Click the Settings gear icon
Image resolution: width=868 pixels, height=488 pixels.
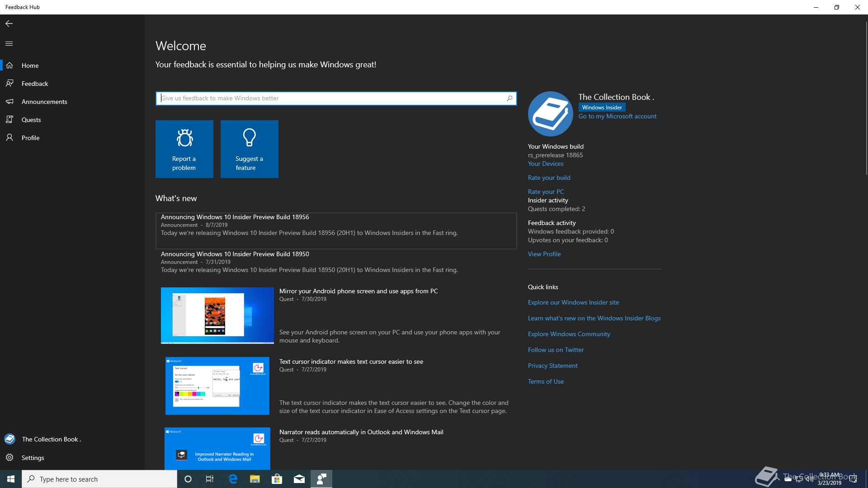9,458
